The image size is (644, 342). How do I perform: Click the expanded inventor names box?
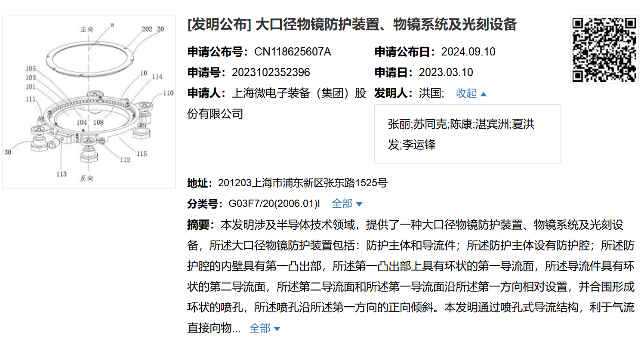click(x=468, y=134)
